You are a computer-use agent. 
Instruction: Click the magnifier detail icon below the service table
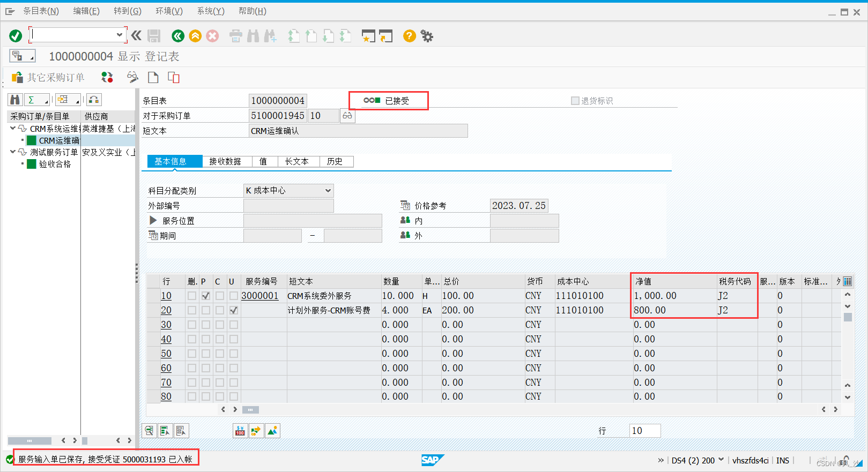click(149, 431)
